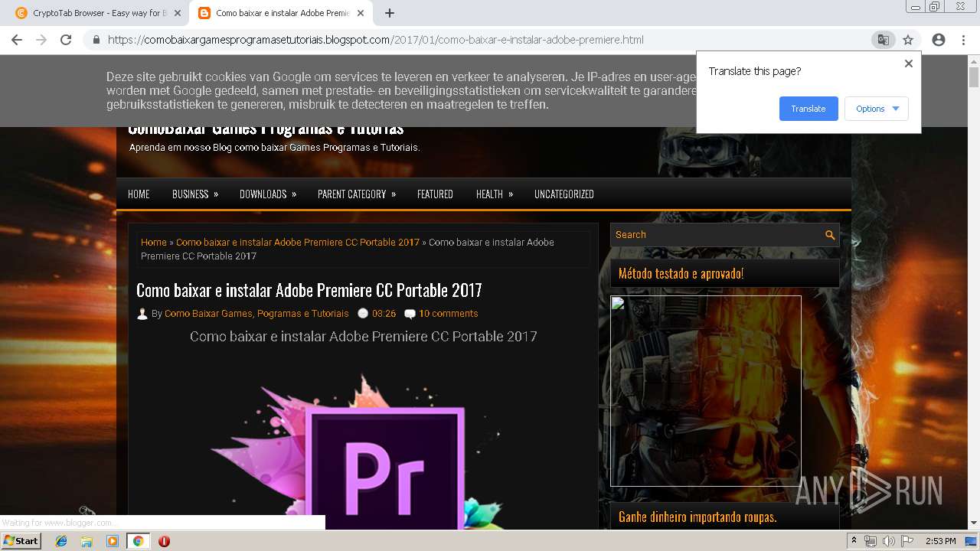Viewport: 980px width, 551px height.
Task: Open HOME in site navigation
Action: tap(139, 194)
